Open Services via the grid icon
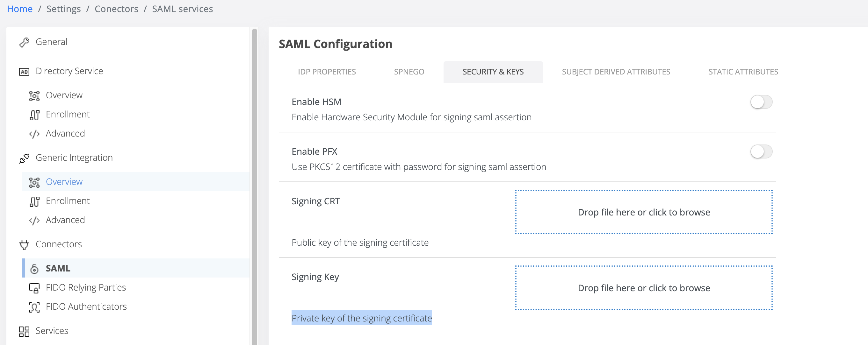The height and width of the screenshot is (345, 868). point(24,331)
